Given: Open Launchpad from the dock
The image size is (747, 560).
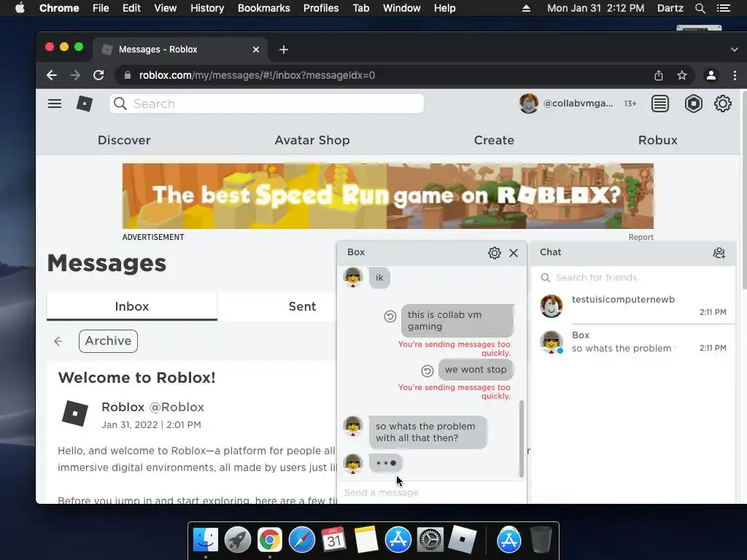Looking at the screenshot, I should click(x=238, y=540).
